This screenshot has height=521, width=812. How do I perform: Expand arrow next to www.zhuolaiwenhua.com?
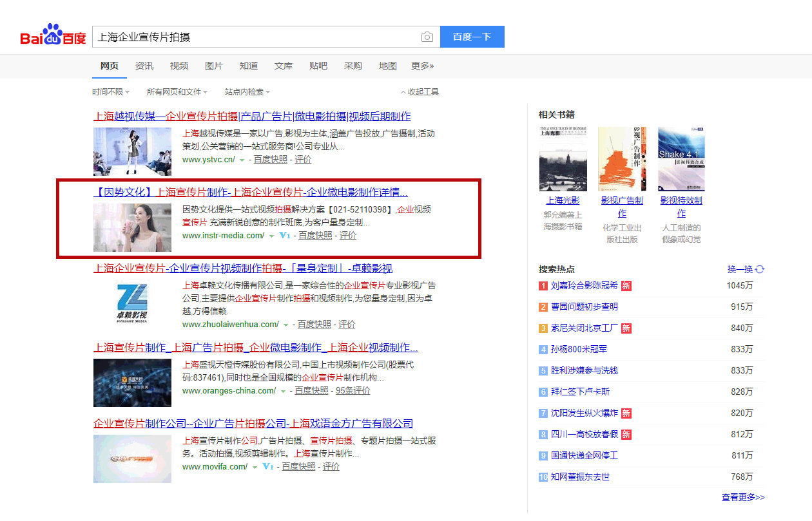(x=285, y=325)
